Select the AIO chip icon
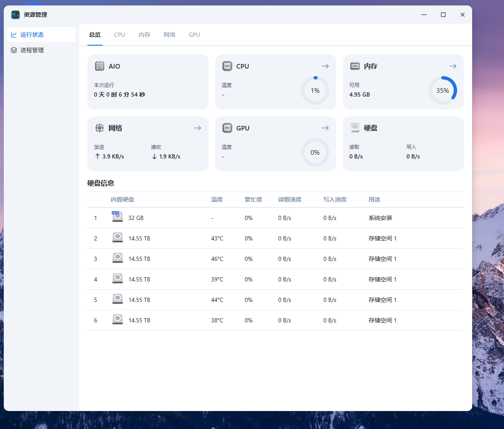This screenshot has height=429, width=504. coord(99,66)
